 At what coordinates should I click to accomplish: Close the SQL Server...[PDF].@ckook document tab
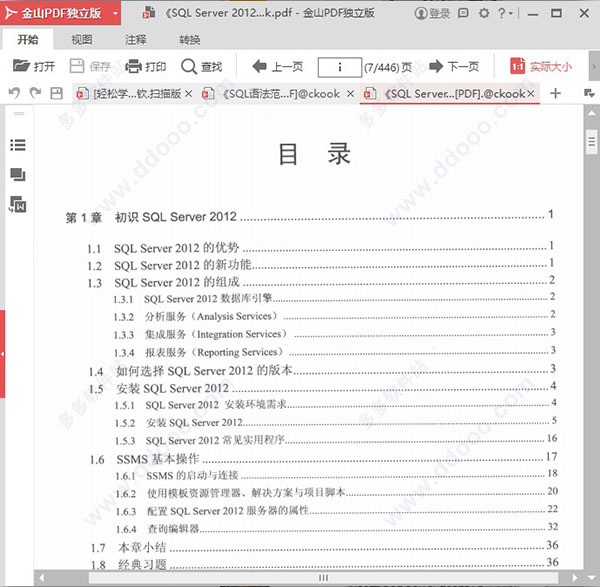[531, 93]
